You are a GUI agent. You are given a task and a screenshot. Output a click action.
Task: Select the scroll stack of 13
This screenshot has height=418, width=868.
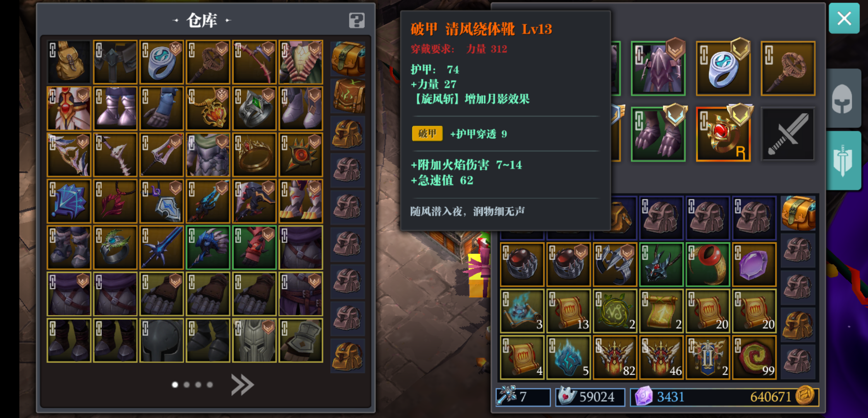(568, 311)
